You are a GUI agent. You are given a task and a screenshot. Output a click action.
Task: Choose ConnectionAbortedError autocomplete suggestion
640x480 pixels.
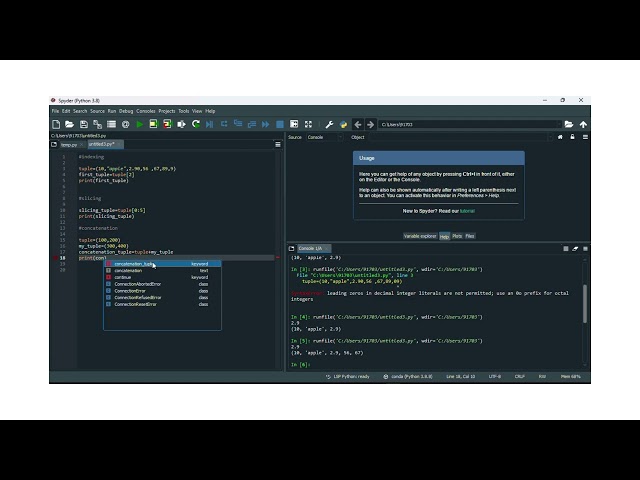pos(162,284)
